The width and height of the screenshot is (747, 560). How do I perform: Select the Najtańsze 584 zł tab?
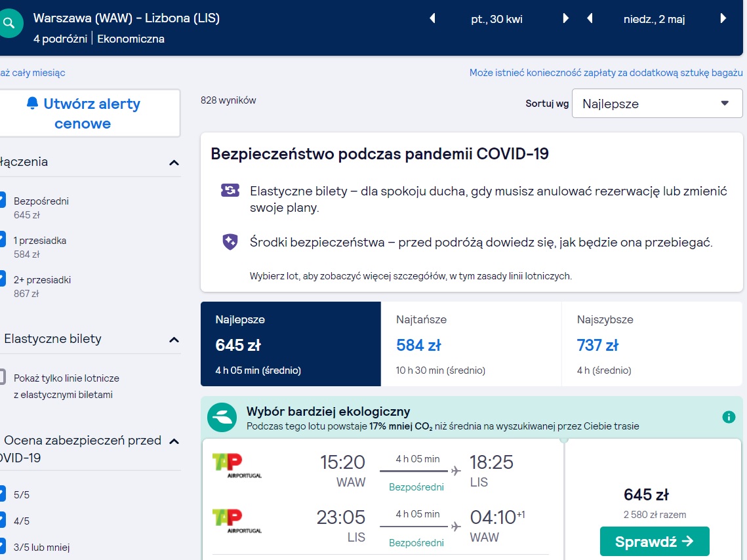pos(471,344)
